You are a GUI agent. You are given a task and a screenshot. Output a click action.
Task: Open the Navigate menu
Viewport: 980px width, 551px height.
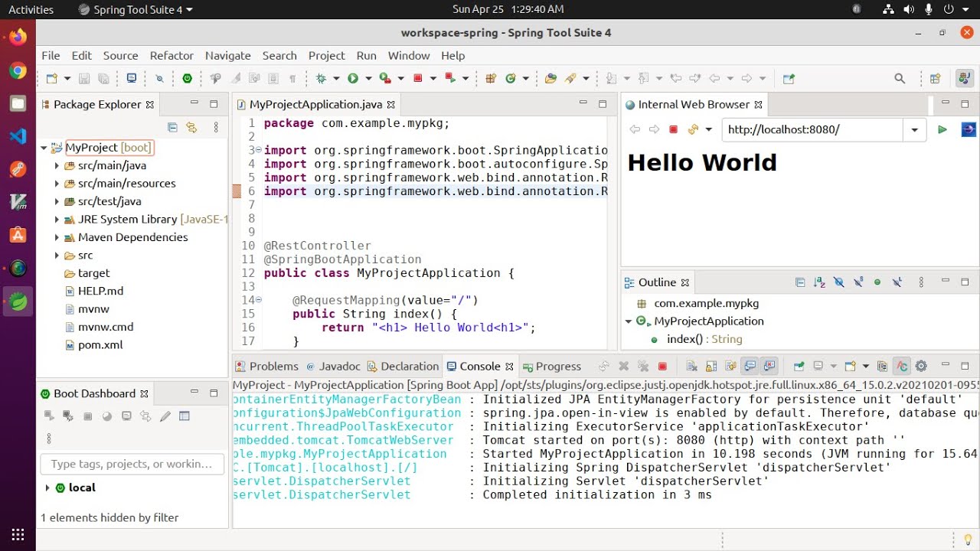[x=228, y=55]
